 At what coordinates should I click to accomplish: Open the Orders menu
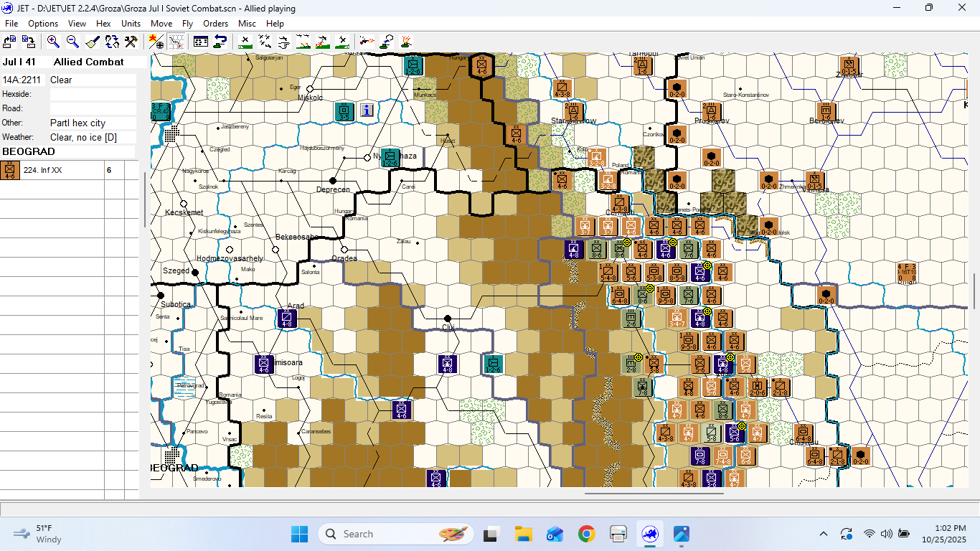[215, 24]
